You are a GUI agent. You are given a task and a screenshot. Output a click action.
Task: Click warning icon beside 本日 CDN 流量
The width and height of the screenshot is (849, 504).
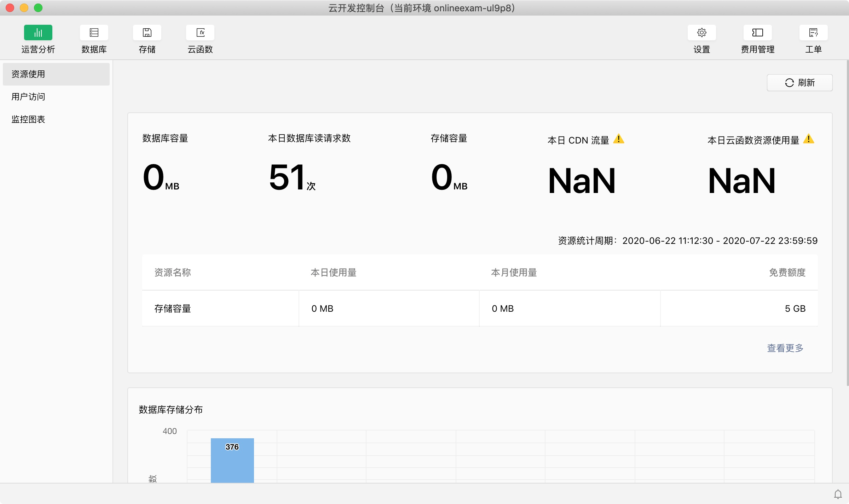619,139
